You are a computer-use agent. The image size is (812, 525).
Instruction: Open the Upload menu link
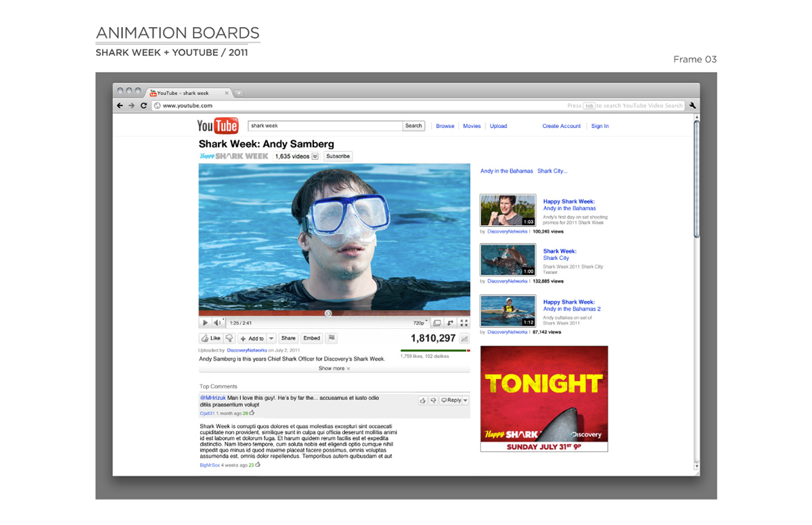click(498, 126)
